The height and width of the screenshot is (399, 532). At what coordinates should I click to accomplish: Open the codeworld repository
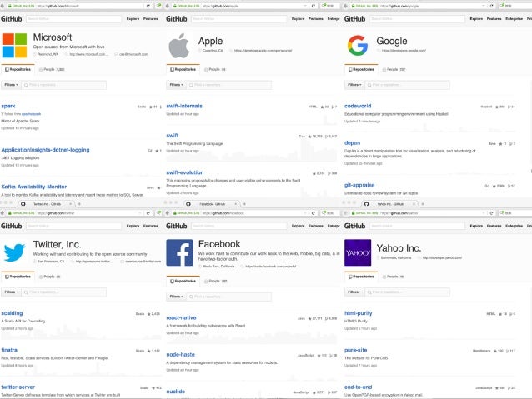pyautogui.click(x=358, y=106)
